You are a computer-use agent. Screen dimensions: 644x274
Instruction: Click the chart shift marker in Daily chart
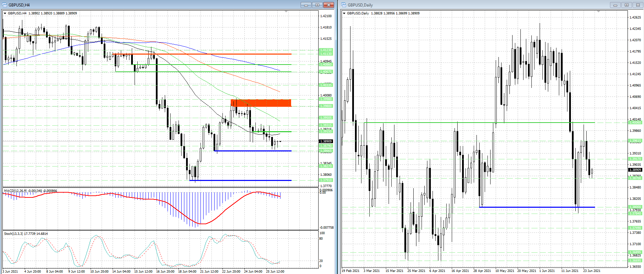click(x=598, y=12)
